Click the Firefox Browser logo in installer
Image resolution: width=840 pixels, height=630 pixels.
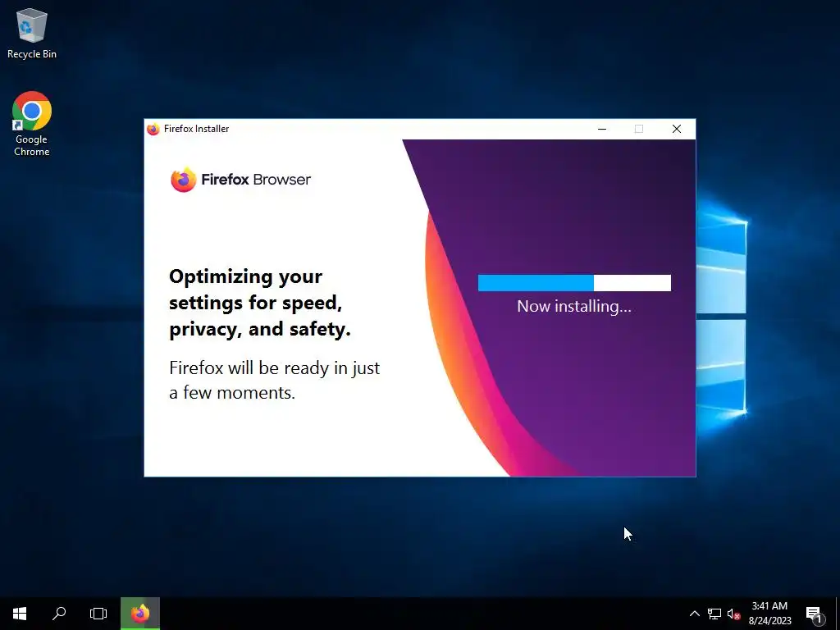(x=240, y=180)
